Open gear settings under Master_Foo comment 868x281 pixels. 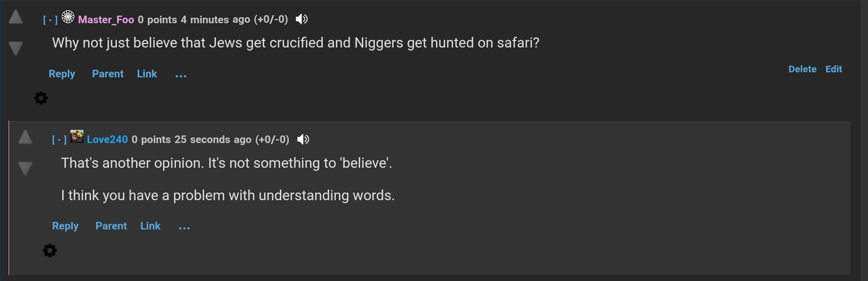point(41,98)
